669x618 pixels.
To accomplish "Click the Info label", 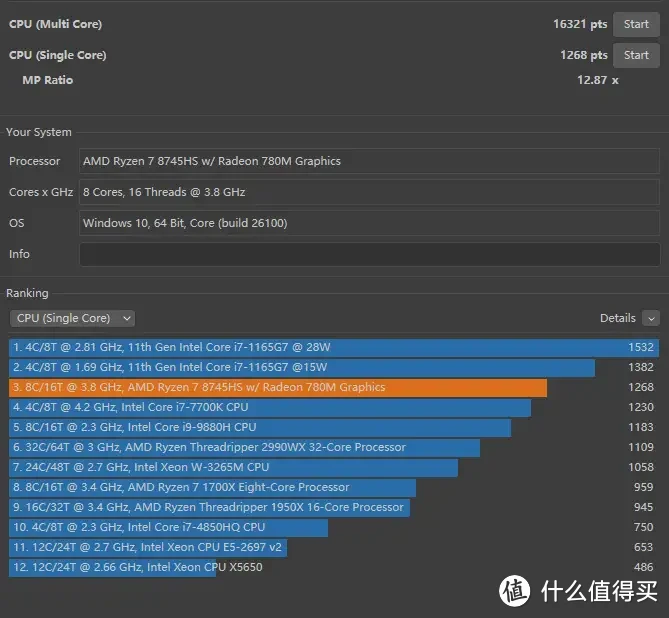I will [x=19, y=254].
